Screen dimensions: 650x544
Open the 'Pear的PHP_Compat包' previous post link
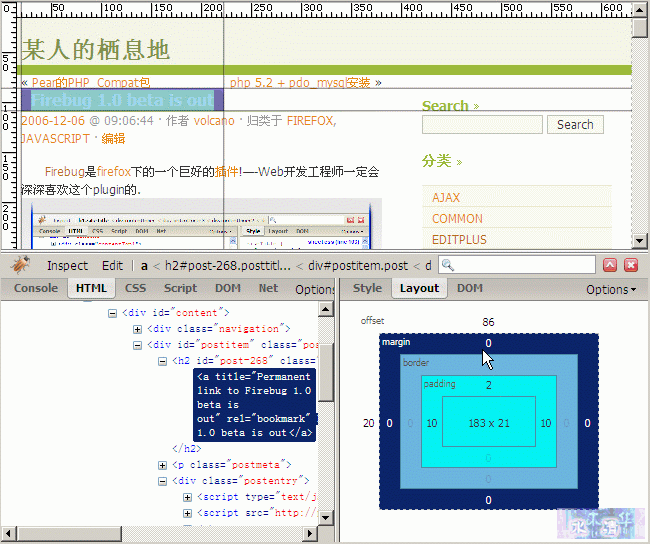[x=91, y=83]
